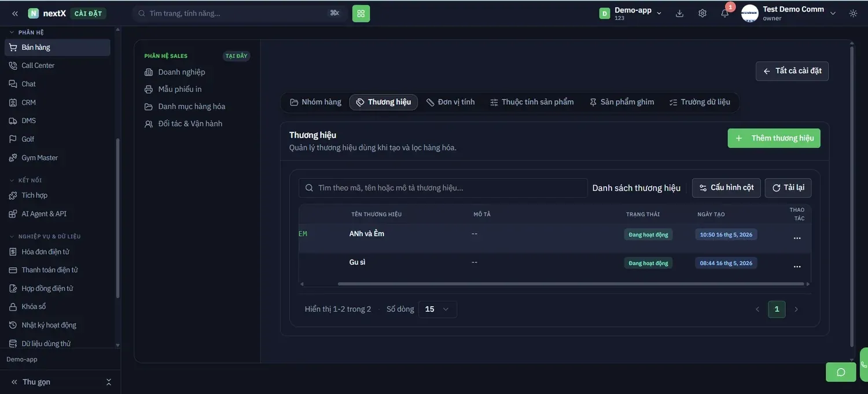Focus the brand search input field

[x=443, y=188]
